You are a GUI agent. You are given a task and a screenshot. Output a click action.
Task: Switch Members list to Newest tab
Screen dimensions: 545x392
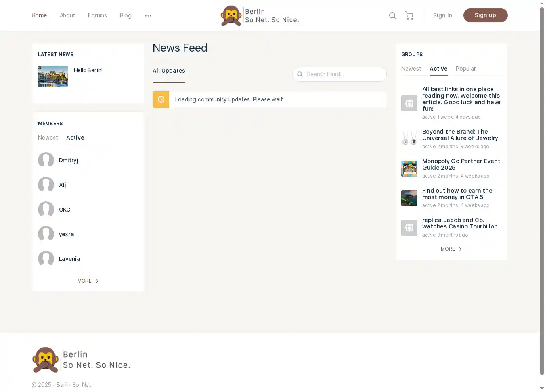click(48, 138)
